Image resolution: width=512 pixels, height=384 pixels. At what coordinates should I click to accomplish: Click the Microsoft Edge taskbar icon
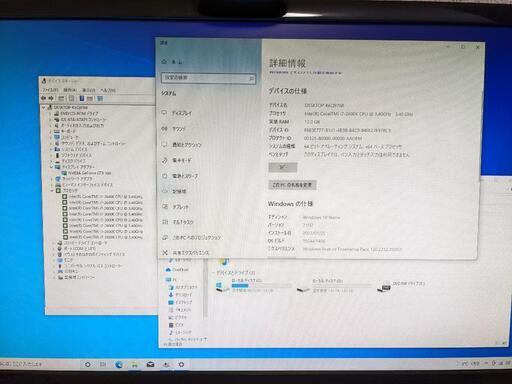119,364
